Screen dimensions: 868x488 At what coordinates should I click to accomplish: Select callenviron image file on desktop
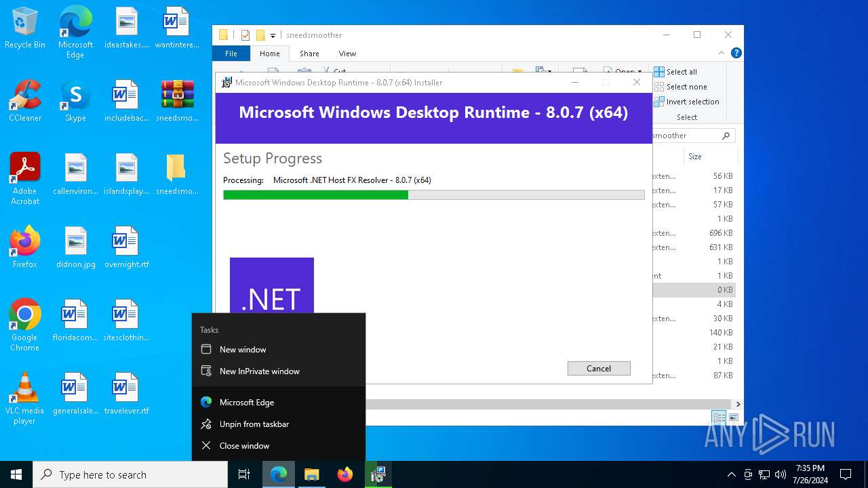coord(75,174)
